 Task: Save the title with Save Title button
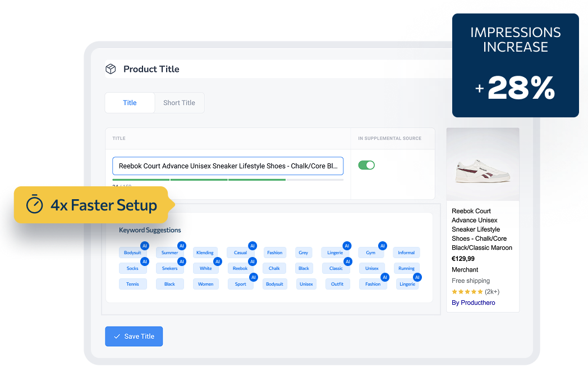pos(134,336)
